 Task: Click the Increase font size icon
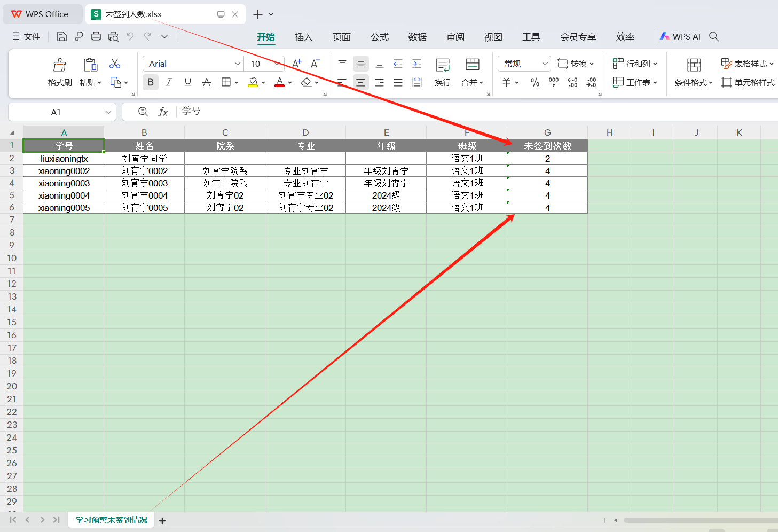click(x=297, y=64)
